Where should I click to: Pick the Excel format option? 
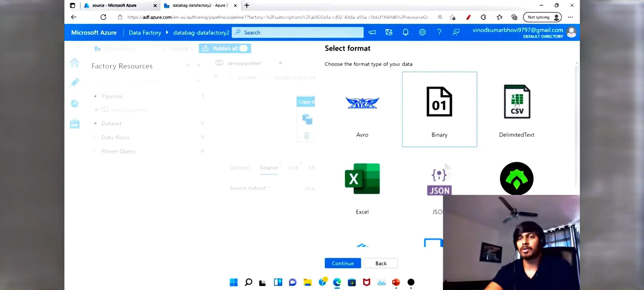(x=362, y=187)
